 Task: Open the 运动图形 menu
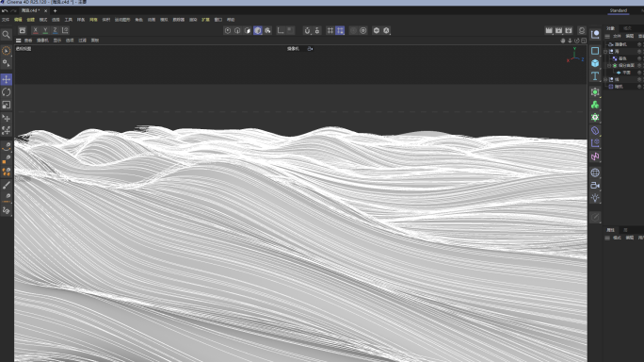pyautogui.click(x=122, y=20)
